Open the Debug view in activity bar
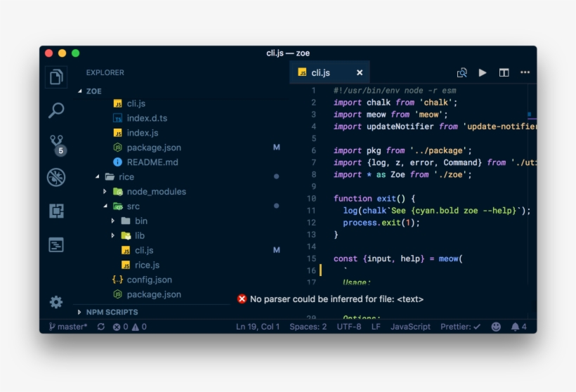Viewport: 576px width, 392px height. (56, 177)
